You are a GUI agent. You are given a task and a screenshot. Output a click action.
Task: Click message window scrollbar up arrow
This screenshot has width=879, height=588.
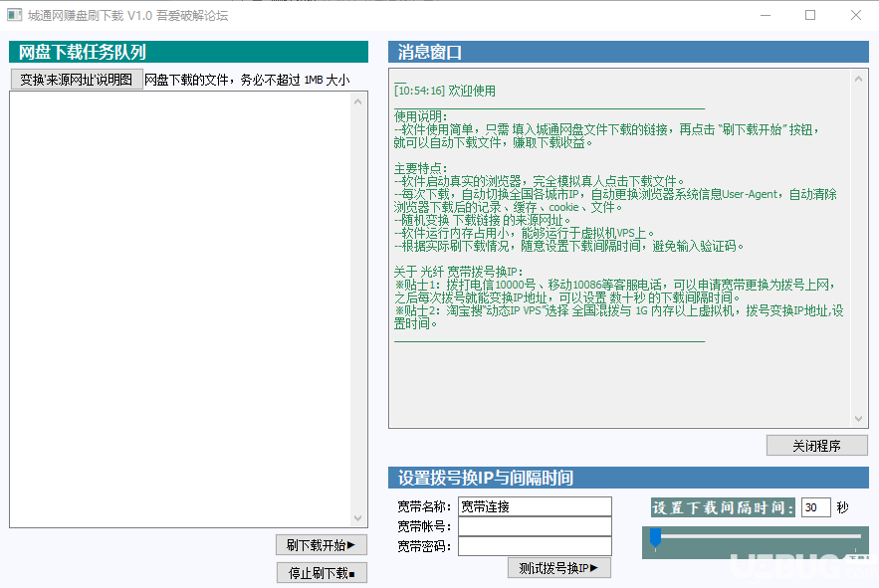(x=858, y=79)
